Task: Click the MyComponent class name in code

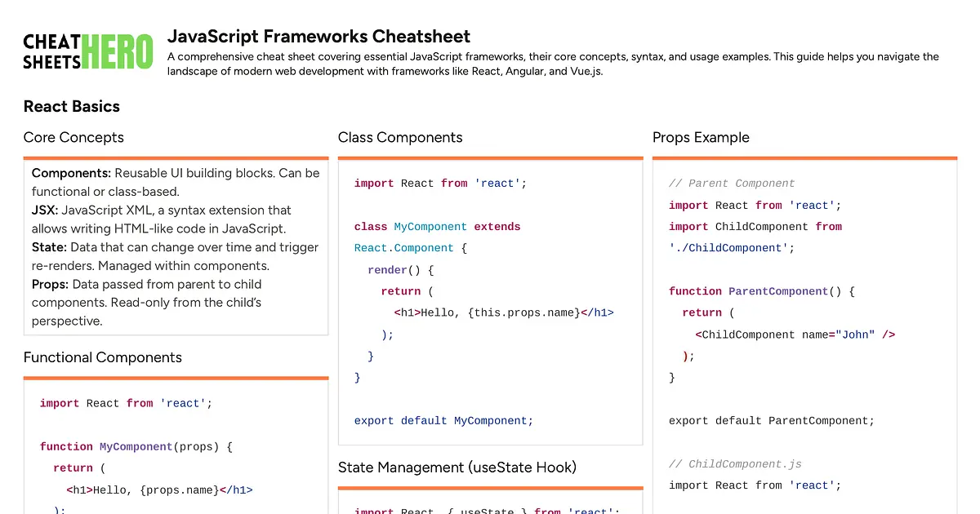Action: 430,226
